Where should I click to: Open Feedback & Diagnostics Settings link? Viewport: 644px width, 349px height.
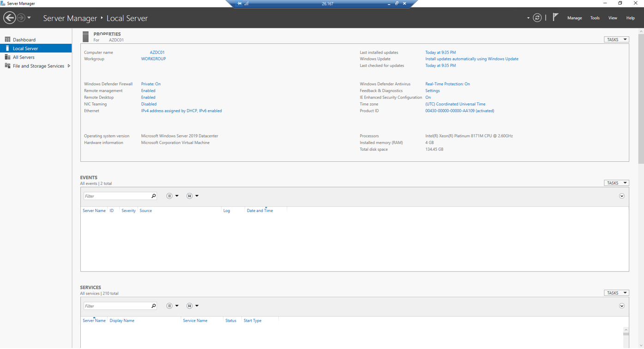[433, 91]
